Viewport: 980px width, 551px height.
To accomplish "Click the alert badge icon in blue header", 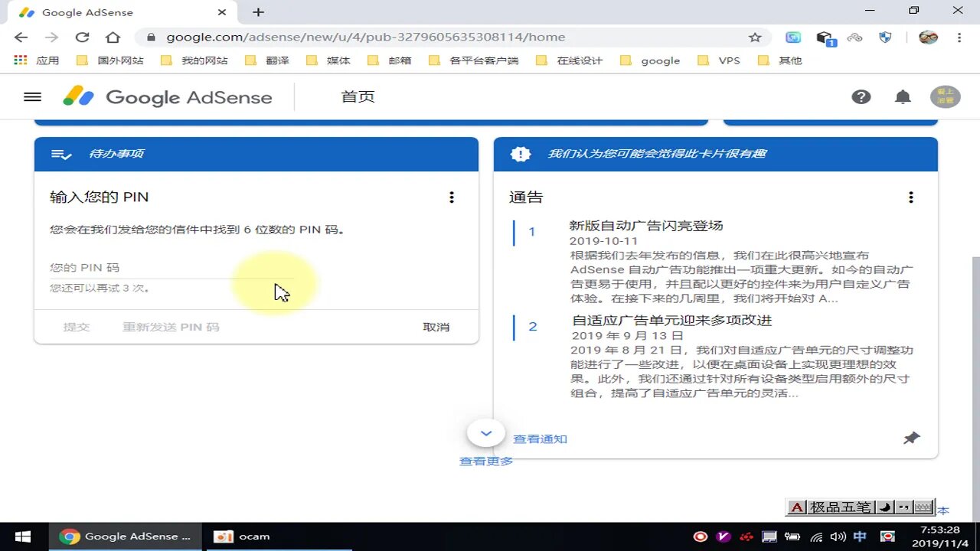I will click(521, 154).
